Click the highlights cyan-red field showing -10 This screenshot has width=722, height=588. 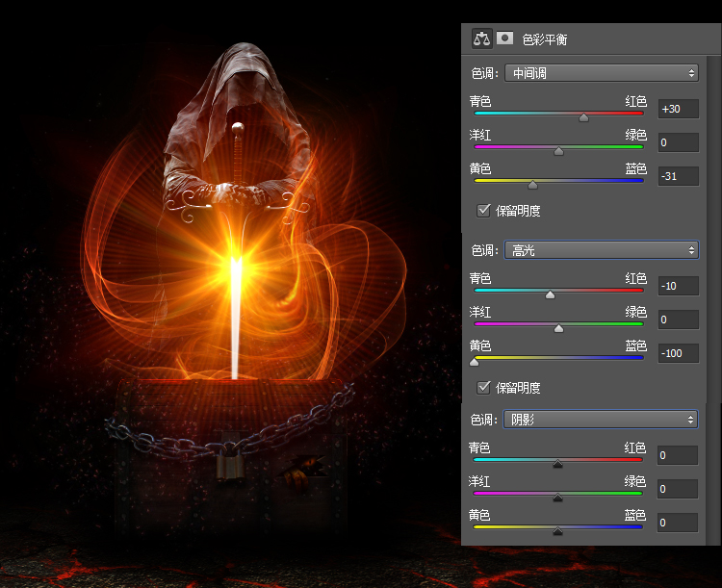tap(678, 287)
